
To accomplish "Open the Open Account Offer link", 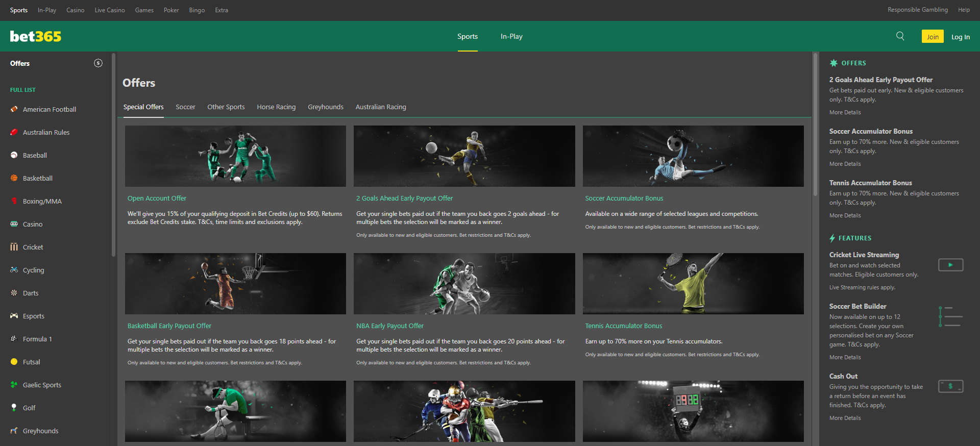I will tap(157, 199).
